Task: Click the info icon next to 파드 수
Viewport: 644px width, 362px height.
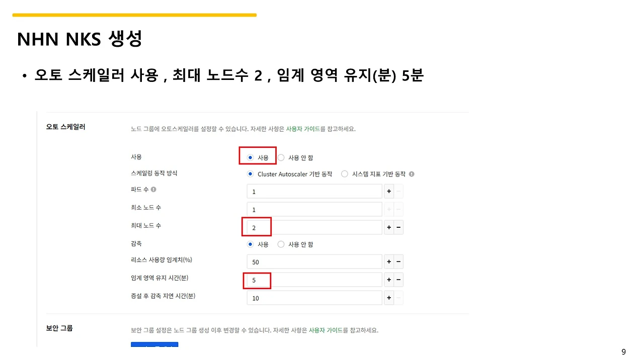Action: (153, 190)
